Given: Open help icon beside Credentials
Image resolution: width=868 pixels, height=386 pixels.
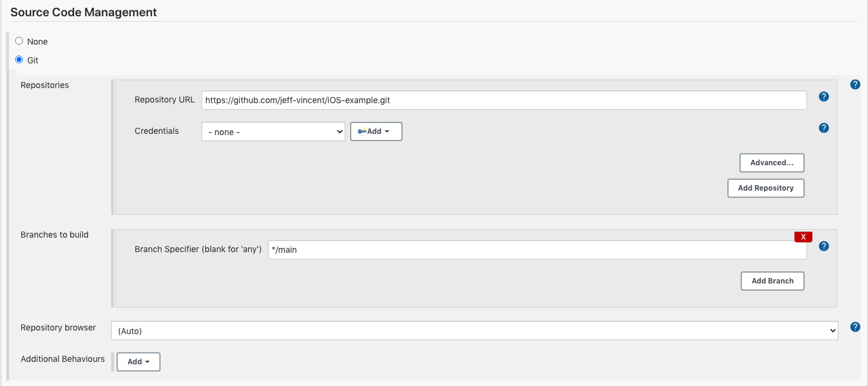Looking at the screenshot, I should (x=823, y=128).
